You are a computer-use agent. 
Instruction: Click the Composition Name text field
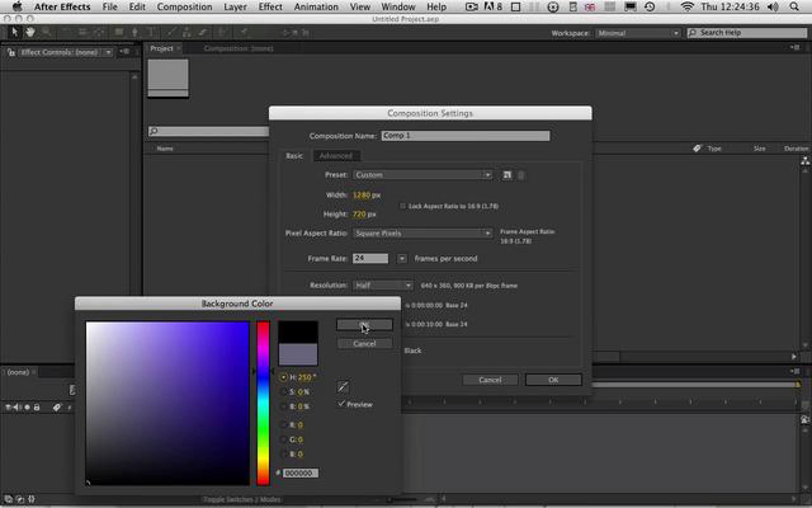tap(466, 136)
